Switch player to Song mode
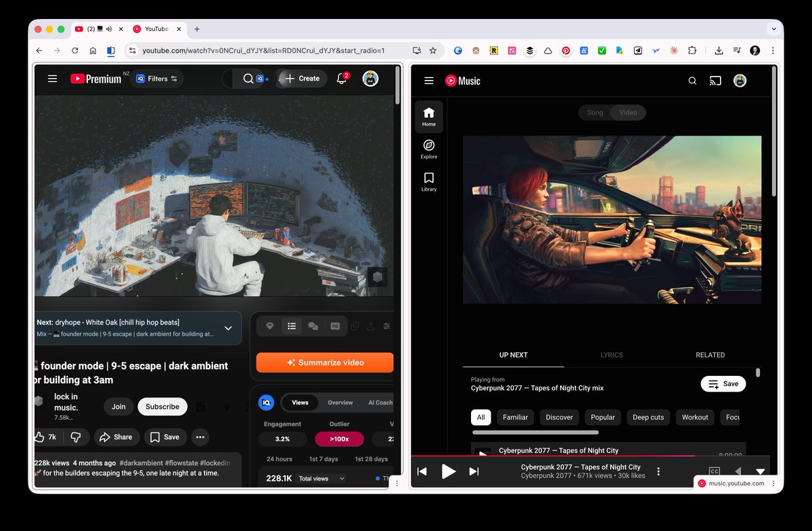812x531 pixels. click(595, 112)
